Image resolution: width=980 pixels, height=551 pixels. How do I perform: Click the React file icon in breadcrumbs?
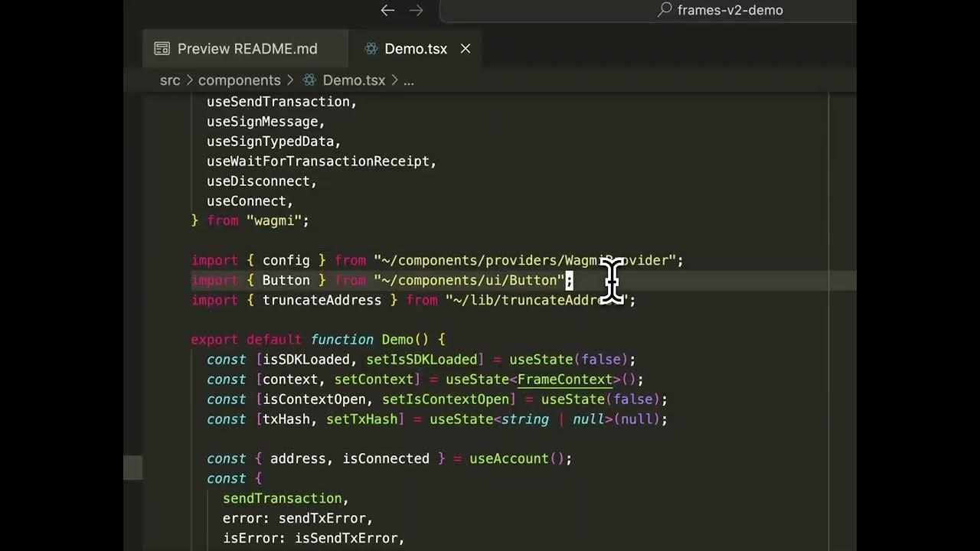pos(309,80)
